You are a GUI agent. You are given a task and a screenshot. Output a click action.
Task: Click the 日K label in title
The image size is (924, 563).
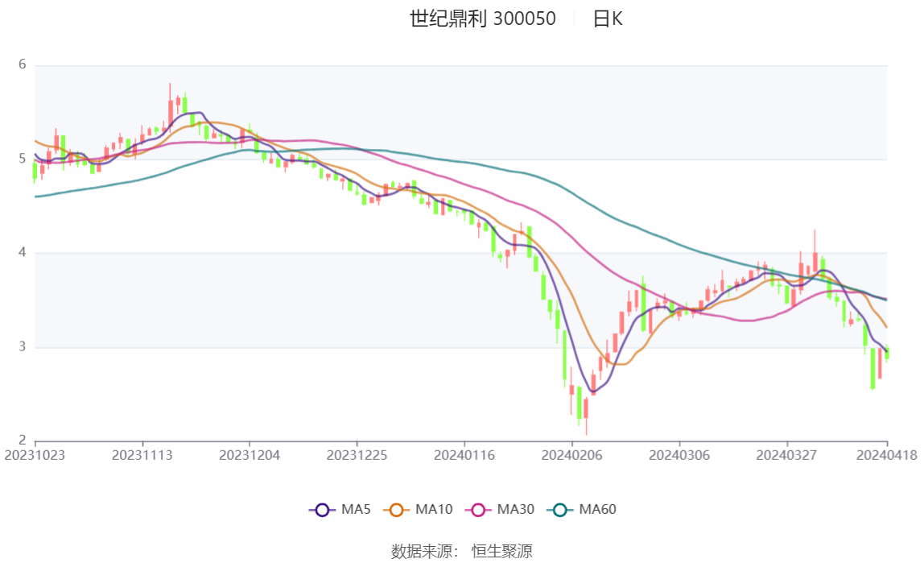(608, 19)
